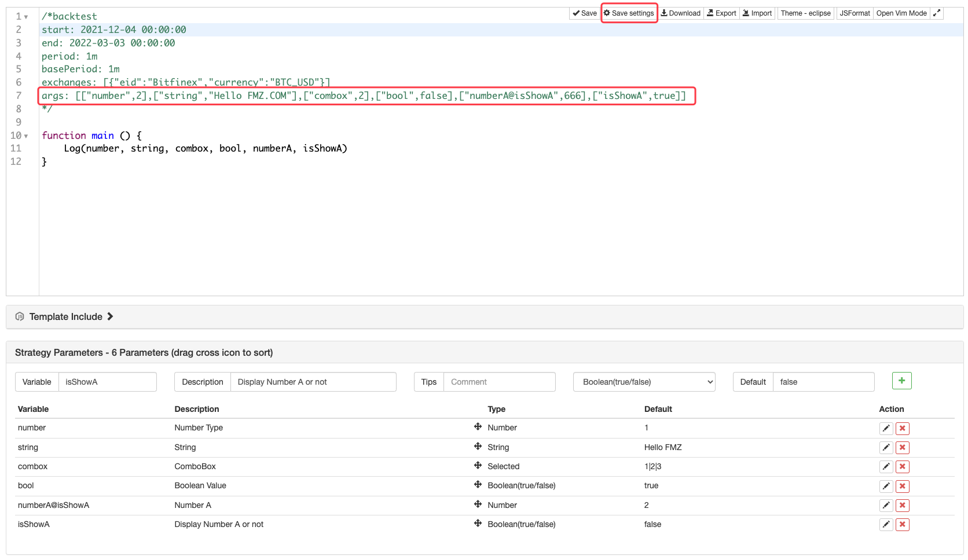Delete the 'string' parameter row

(x=902, y=448)
